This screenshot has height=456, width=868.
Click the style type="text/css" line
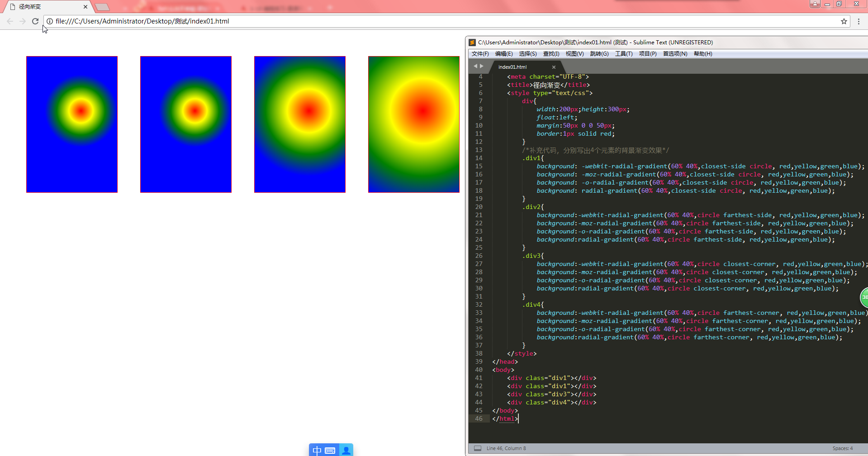coord(550,93)
